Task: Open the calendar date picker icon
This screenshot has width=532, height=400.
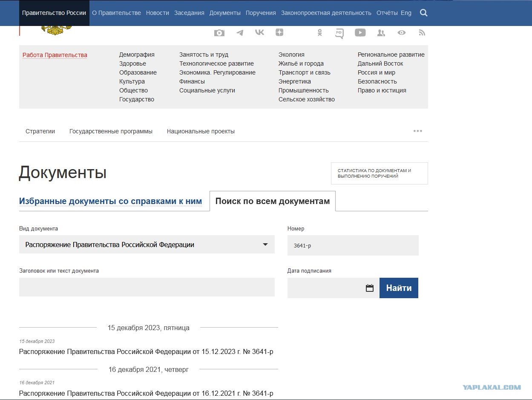Action: coord(370,288)
